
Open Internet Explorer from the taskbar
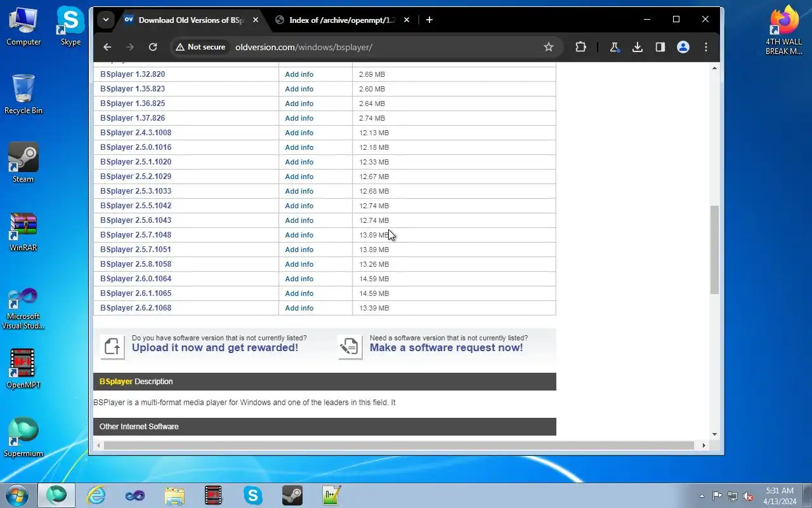click(96, 495)
